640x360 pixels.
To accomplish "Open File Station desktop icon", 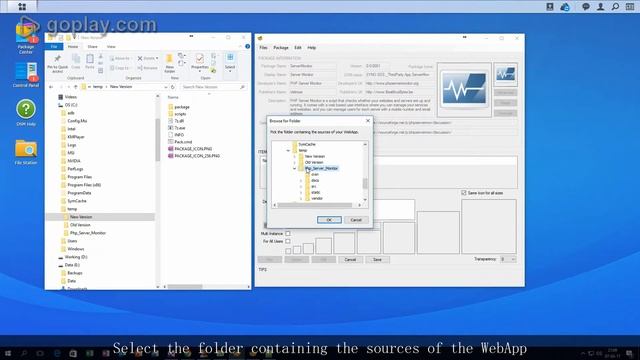I will click(26, 152).
